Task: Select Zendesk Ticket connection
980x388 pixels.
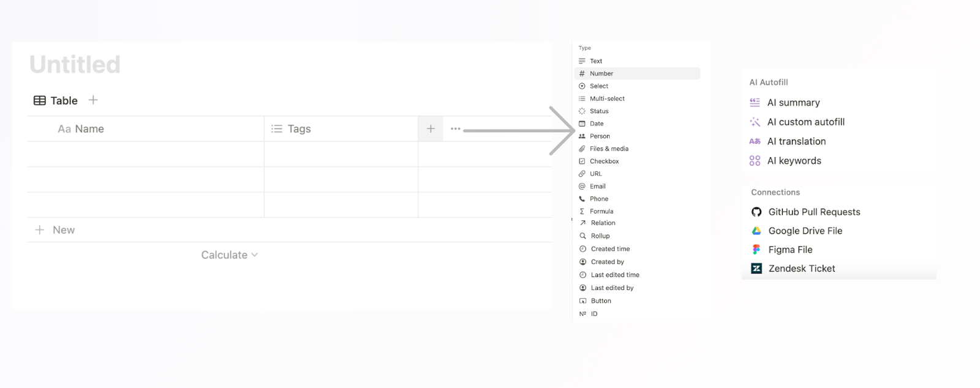Action: 802,269
